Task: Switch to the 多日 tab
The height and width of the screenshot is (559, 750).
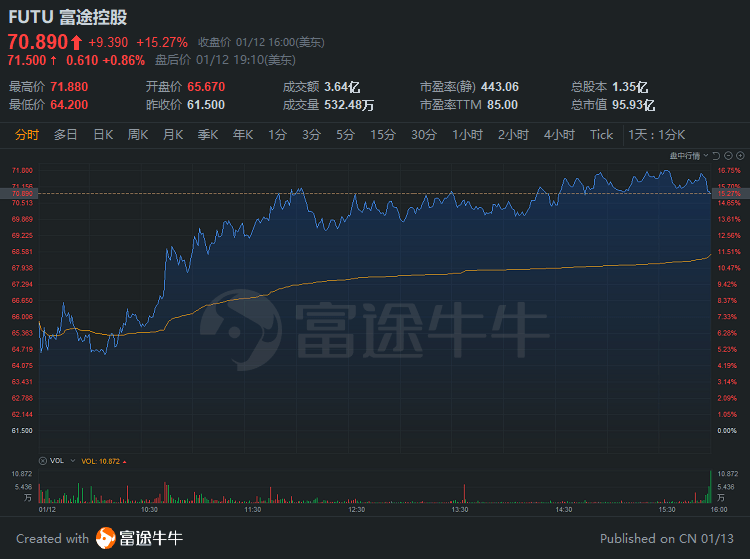Action: 66,135
